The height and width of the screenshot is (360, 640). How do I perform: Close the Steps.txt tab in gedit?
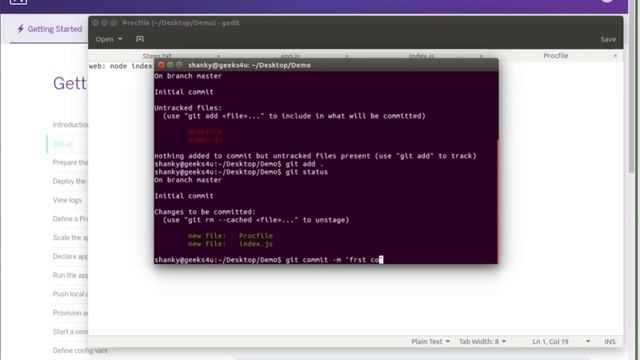coord(218,56)
